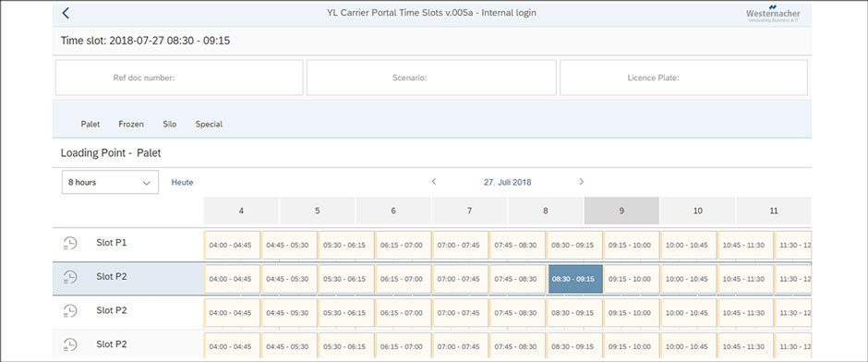Pick 10:00 - 10:45 in the highlighted Slot P2 row
The height and width of the screenshot is (362, 868).
[x=689, y=279]
